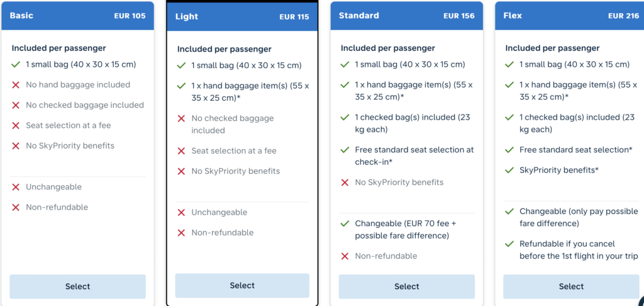The height and width of the screenshot is (306, 644).
Task: Click red X beside Basic Unchangeable
Action: [x=16, y=187]
